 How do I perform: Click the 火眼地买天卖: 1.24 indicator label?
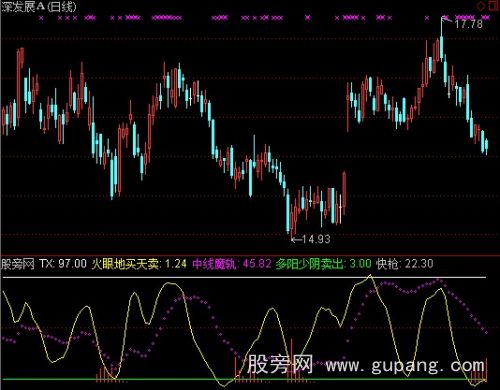coord(139,264)
